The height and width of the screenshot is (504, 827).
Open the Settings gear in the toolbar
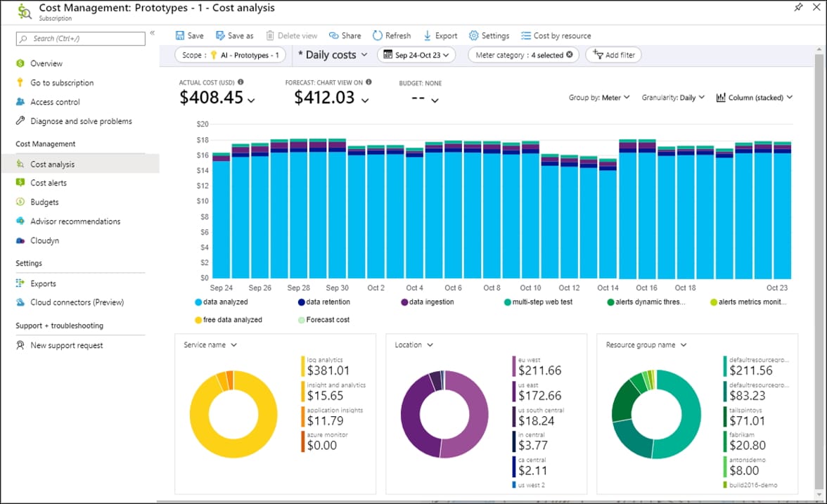489,35
